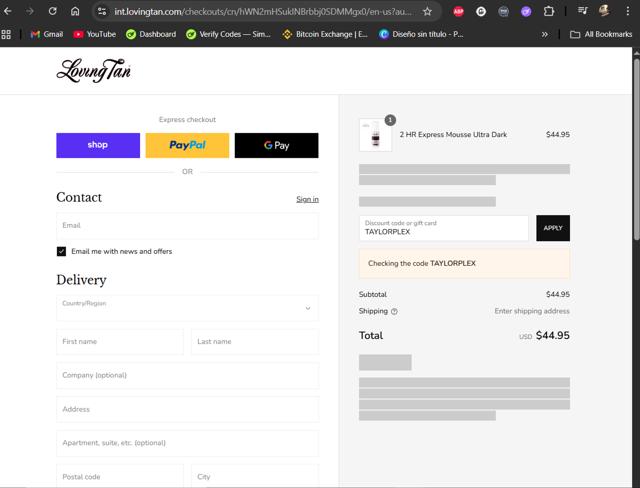Viewport: 640px width, 488px height.
Task: Open the browser home page
Action: 75,11
